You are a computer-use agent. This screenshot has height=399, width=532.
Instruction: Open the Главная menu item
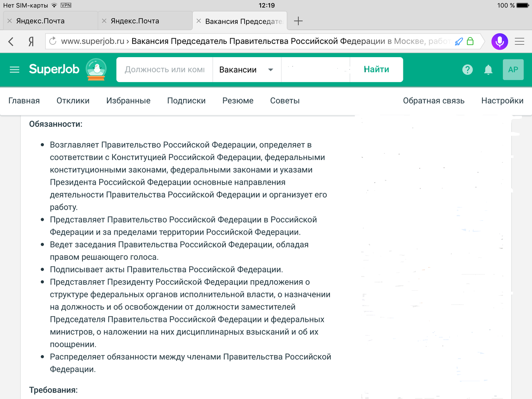coord(24,101)
